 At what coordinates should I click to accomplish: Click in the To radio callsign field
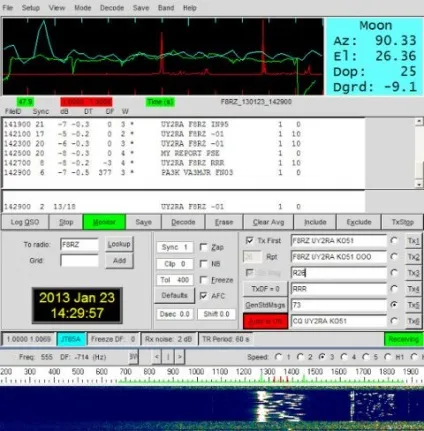point(79,244)
